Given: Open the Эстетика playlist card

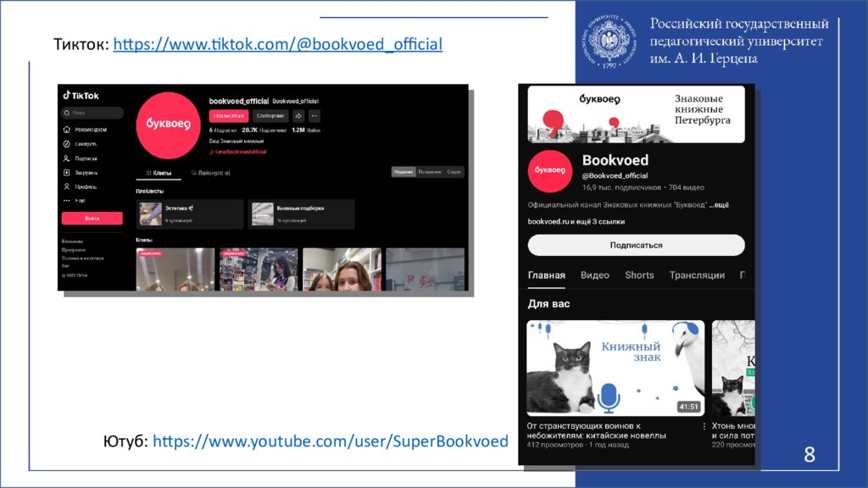Looking at the screenshot, I should (189, 214).
